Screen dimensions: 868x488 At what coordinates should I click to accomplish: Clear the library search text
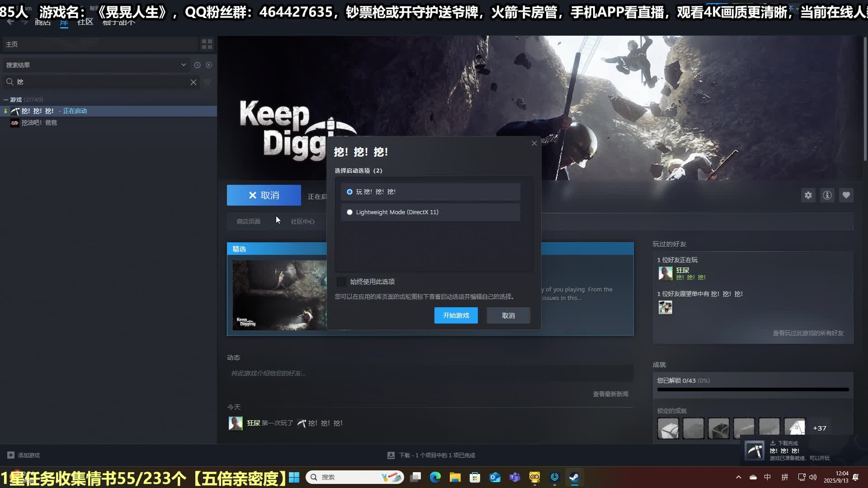(x=193, y=82)
